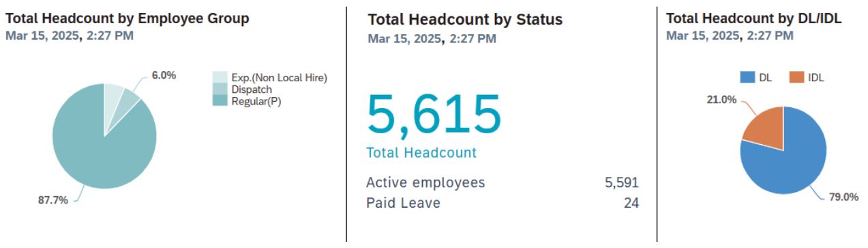Click the 6.0% data label
868x248 pixels.
[164, 75]
